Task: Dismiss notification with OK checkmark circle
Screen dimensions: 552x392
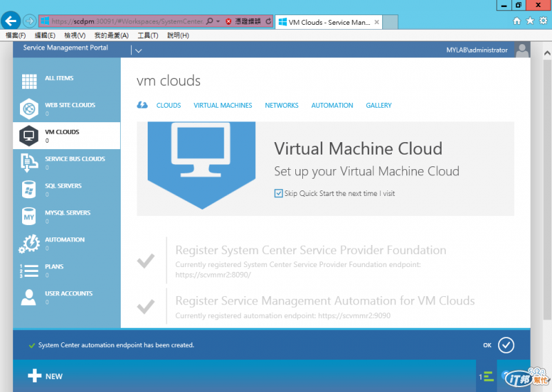Action: pyautogui.click(x=506, y=345)
